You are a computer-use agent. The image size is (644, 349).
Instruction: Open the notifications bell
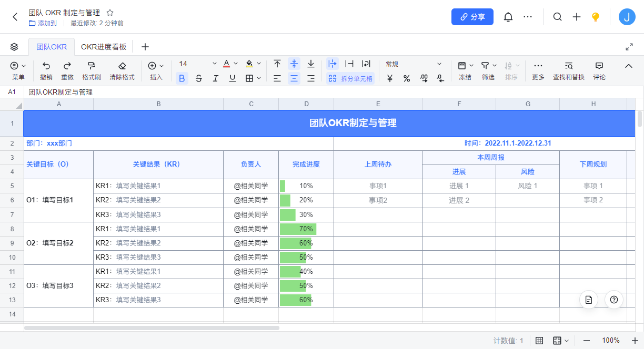click(x=508, y=17)
